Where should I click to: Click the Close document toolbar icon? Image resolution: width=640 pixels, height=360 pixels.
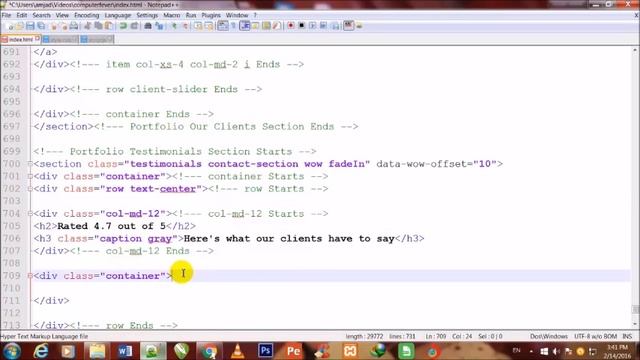click(x=53, y=26)
